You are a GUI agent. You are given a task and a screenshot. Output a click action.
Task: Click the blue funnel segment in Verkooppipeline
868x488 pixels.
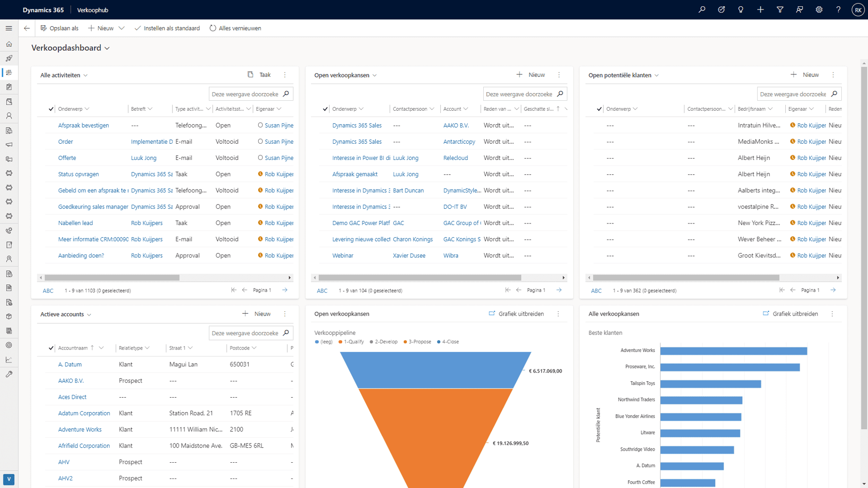tap(435, 370)
